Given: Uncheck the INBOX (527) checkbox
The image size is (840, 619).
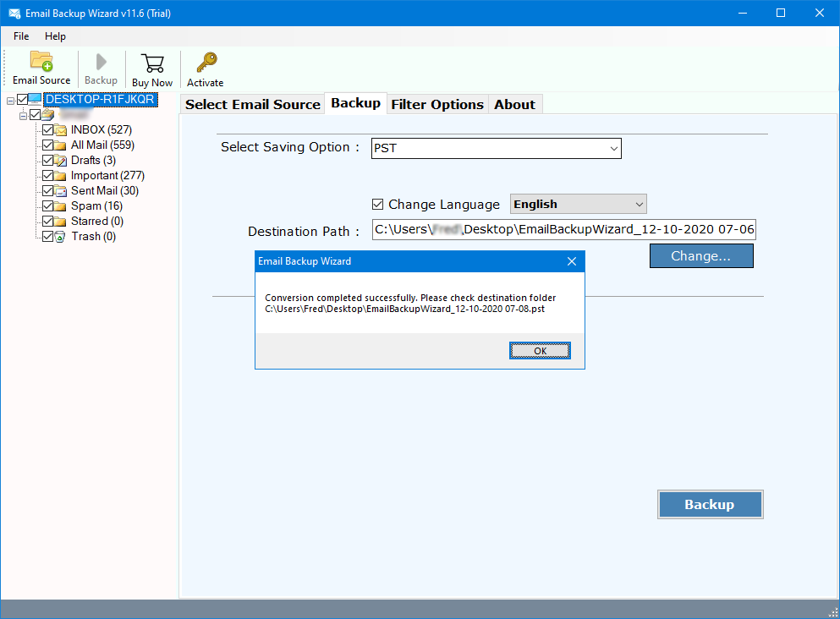Looking at the screenshot, I should pos(47,130).
